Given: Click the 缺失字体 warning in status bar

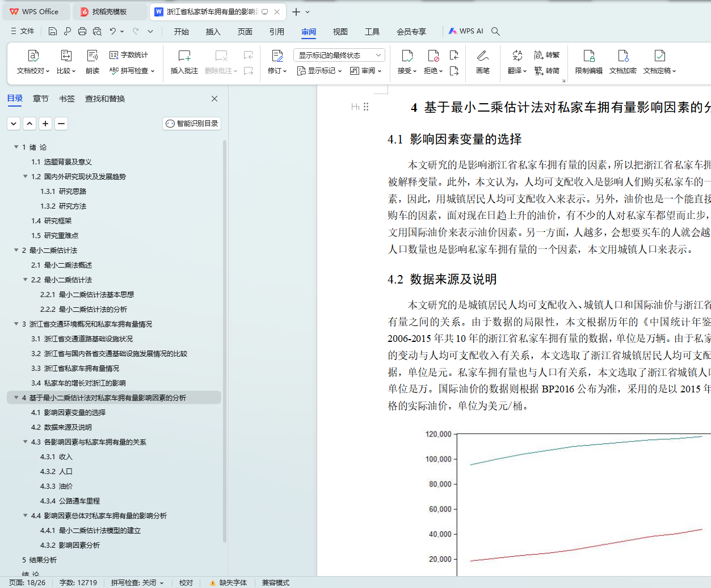Looking at the screenshot, I should click(228, 582).
